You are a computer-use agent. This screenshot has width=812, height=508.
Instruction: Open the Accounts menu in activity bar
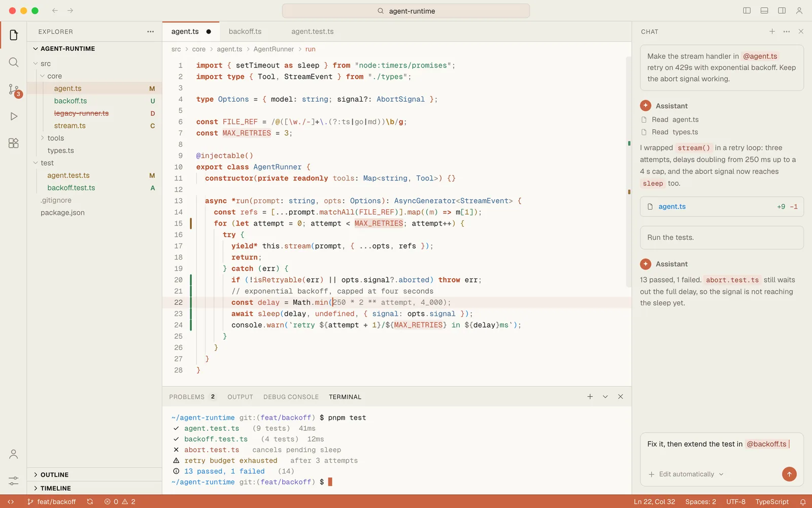coord(14,454)
